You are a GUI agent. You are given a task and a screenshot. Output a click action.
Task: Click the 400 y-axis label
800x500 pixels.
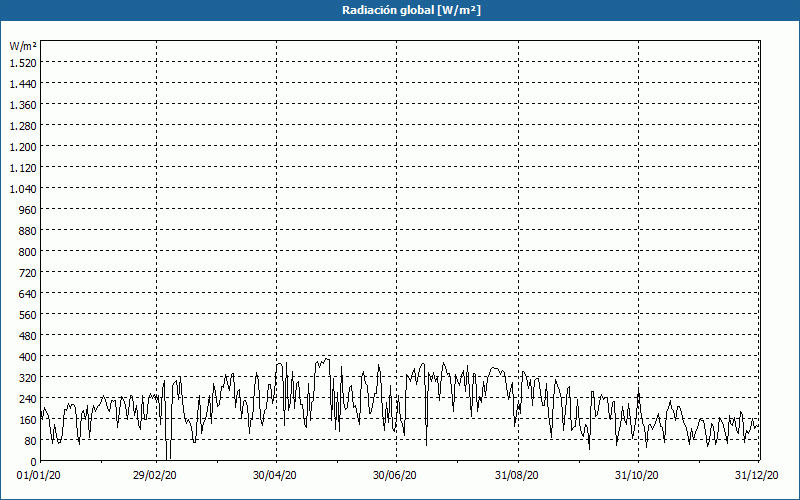[x=28, y=357]
